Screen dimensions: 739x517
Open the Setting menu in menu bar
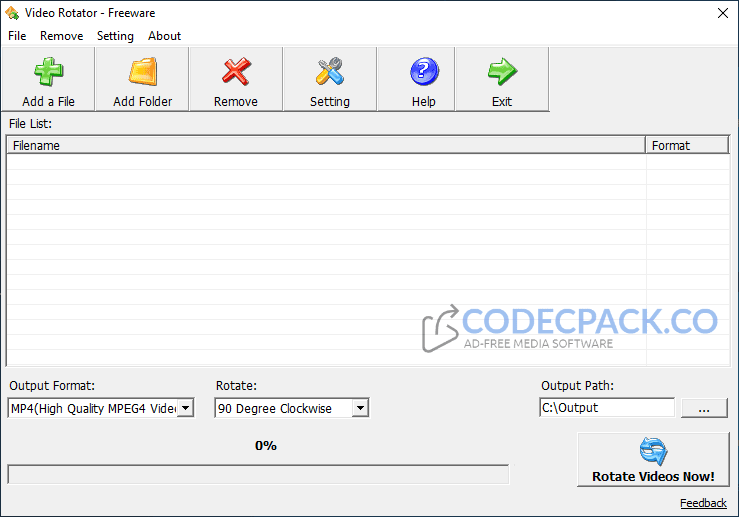tap(115, 36)
